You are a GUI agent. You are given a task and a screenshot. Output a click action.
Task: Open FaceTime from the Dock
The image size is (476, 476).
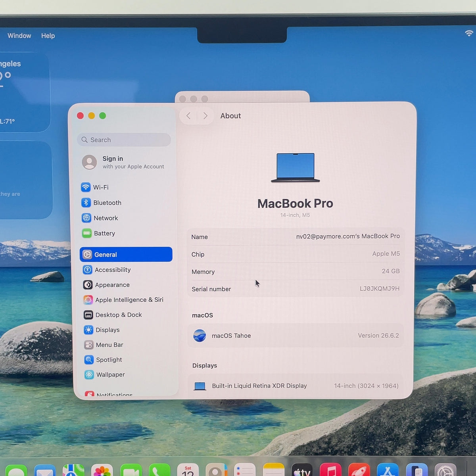131,470
